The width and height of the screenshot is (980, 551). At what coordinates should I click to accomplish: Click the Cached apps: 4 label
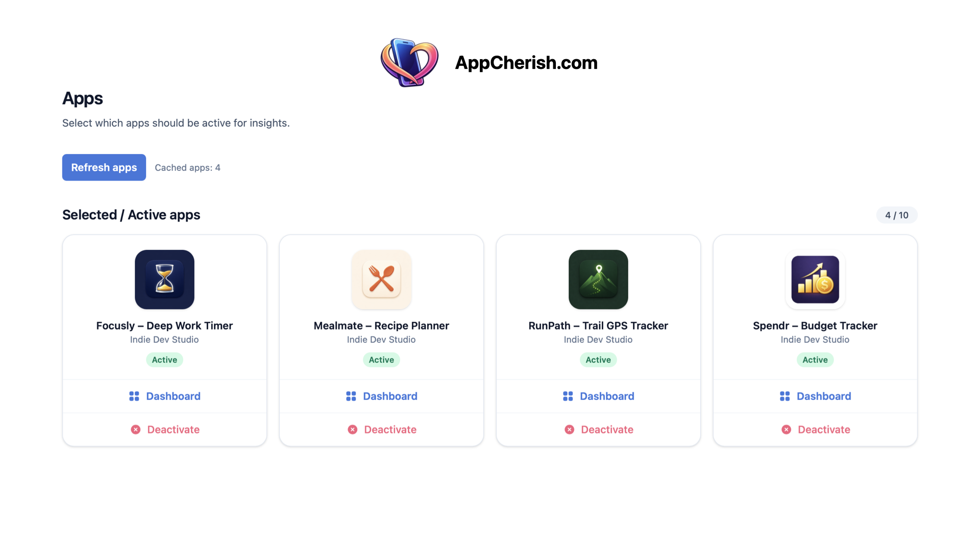coord(187,167)
